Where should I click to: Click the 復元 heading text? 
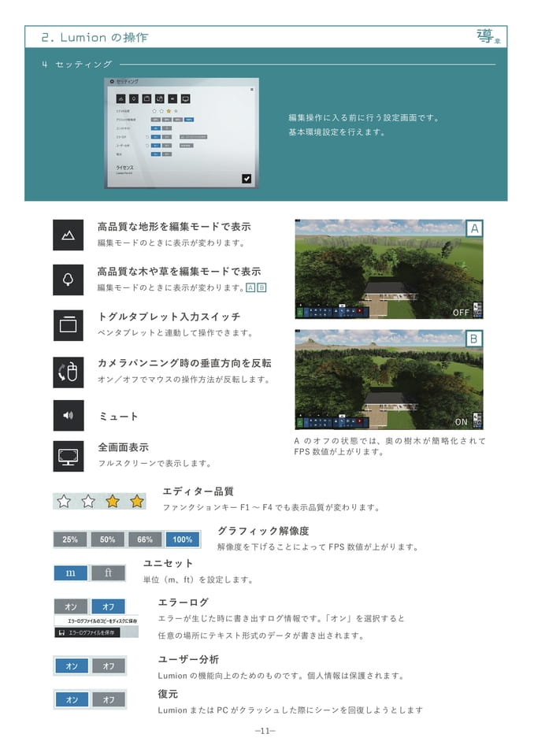pyautogui.click(x=168, y=694)
